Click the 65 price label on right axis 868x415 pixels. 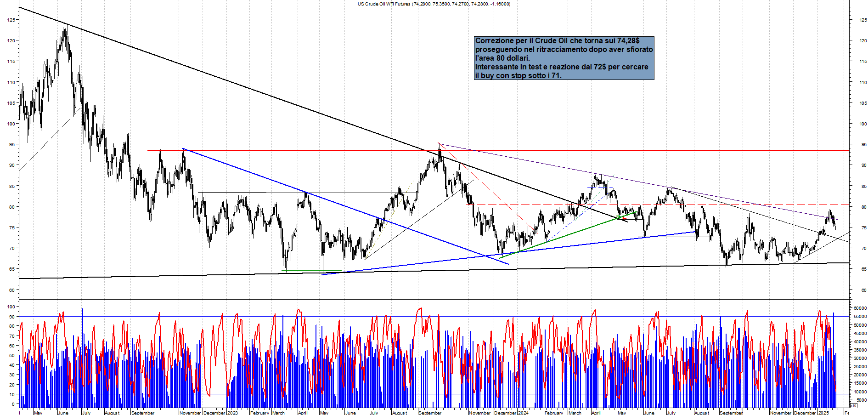click(864, 269)
